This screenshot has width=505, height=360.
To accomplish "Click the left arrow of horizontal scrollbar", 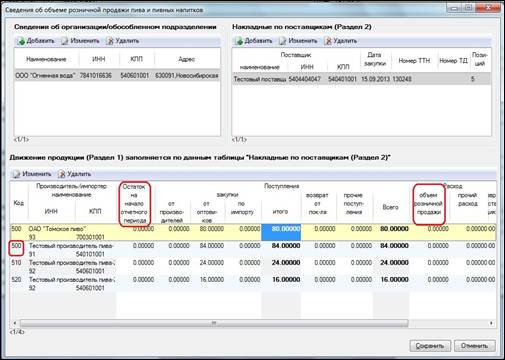I will (14, 323).
